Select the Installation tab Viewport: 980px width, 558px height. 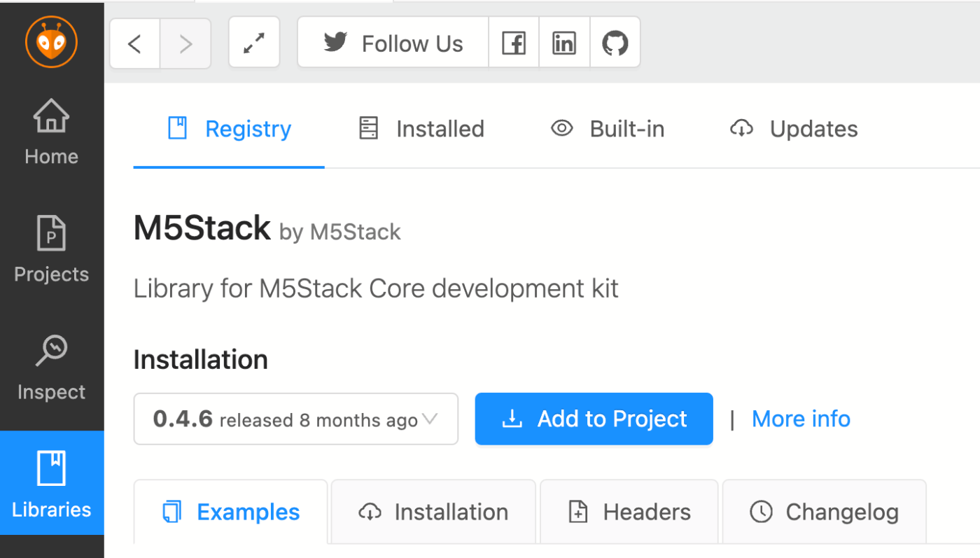pos(433,512)
